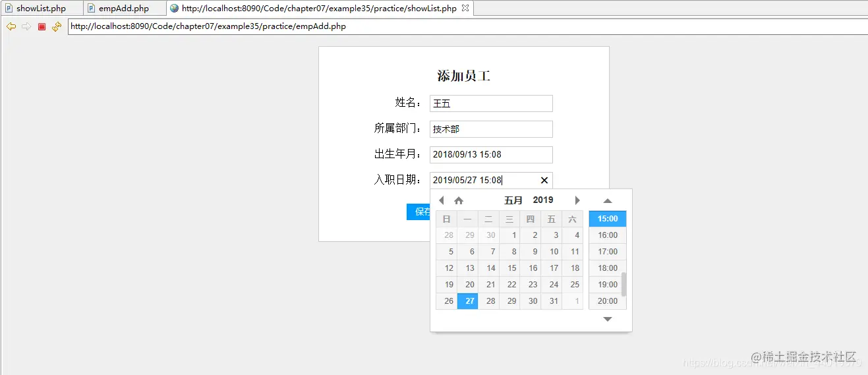Image resolution: width=868 pixels, height=375 pixels.
Task: Close the showList.php browser tab
Action: click(465, 9)
